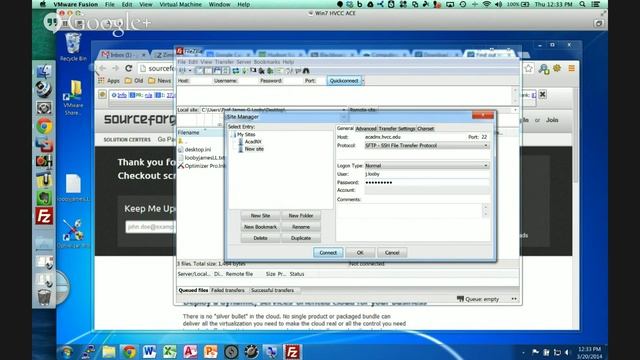Open the Local site path dropdown
This screenshot has width=640, height=360.
tap(343, 110)
